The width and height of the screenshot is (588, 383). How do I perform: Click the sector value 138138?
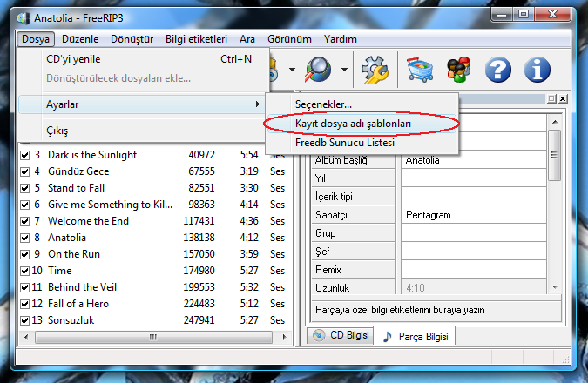coord(199,238)
